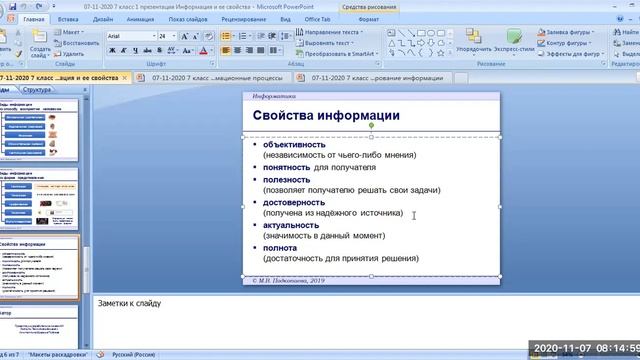Toggle text shadow S button
The image size is (640, 360).
(160, 51)
